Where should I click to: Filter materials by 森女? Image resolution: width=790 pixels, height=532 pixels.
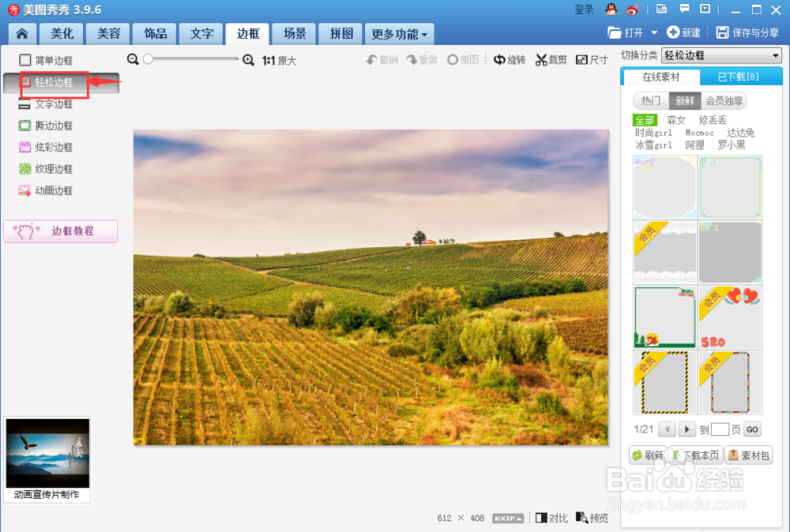coord(675,120)
